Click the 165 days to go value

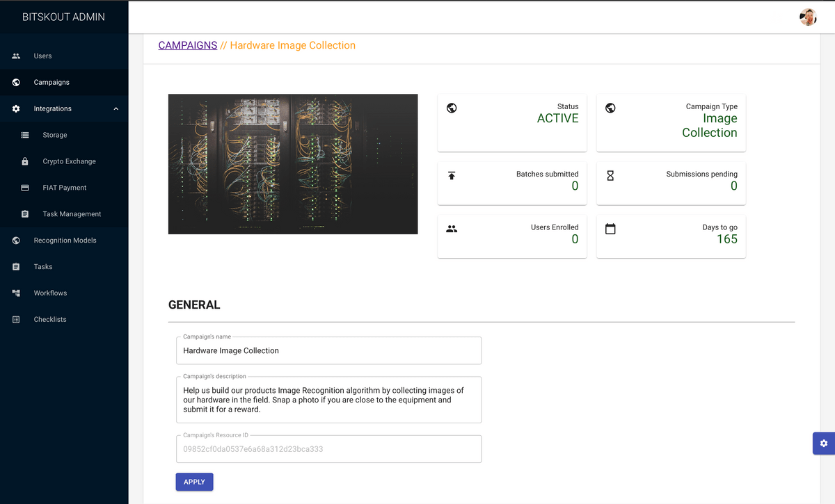727,239
